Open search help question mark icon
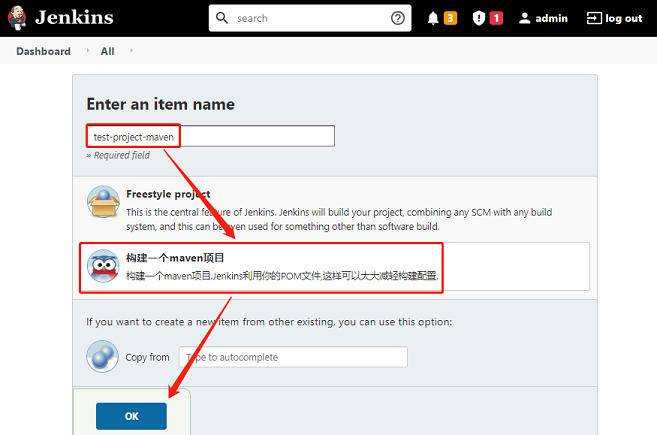 398,18
